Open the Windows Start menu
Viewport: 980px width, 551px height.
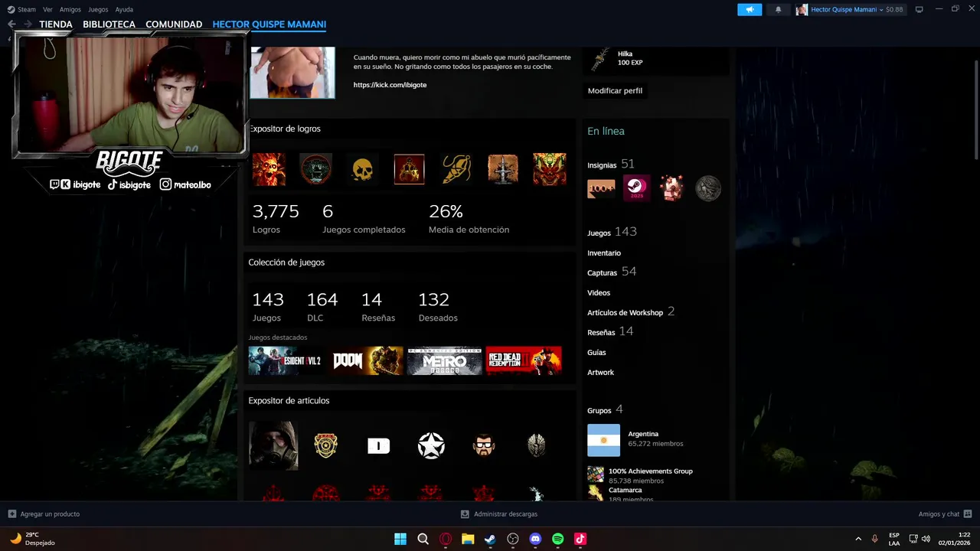pyautogui.click(x=400, y=539)
